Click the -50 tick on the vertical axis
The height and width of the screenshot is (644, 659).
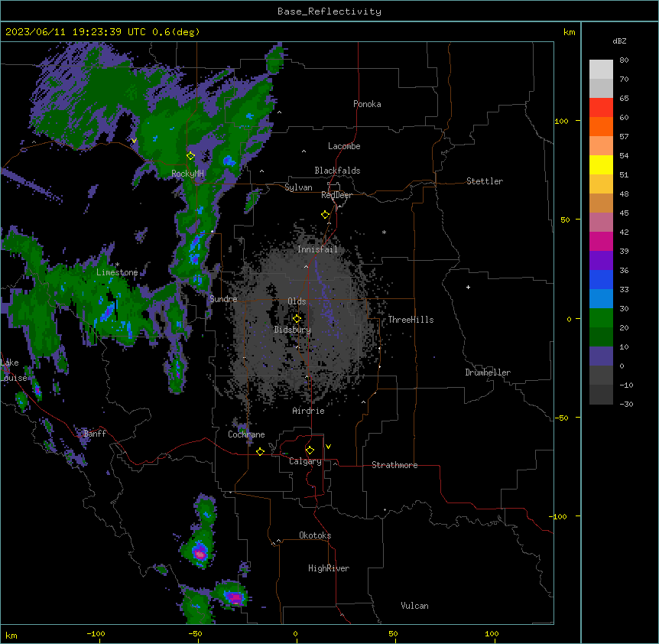[561, 418]
